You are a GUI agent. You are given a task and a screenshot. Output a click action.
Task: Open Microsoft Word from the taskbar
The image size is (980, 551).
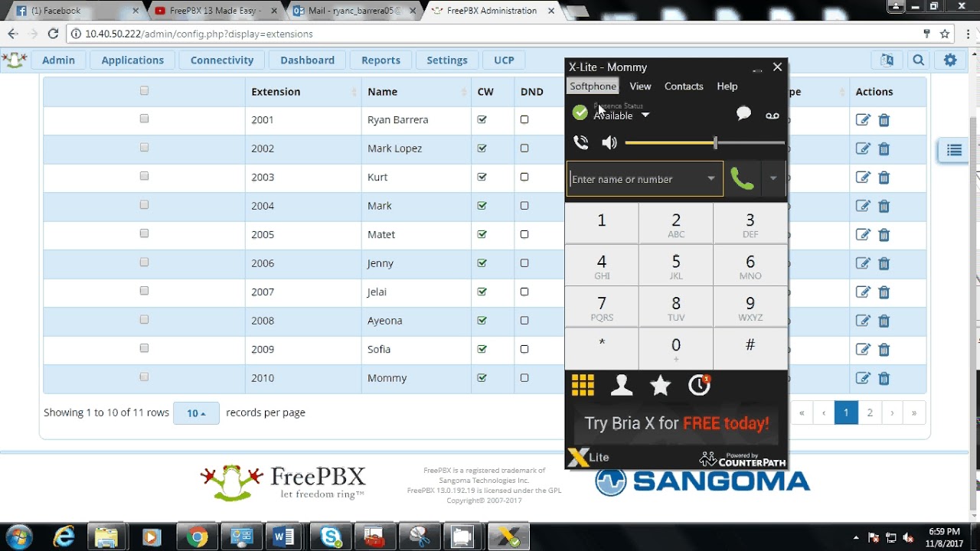285,537
